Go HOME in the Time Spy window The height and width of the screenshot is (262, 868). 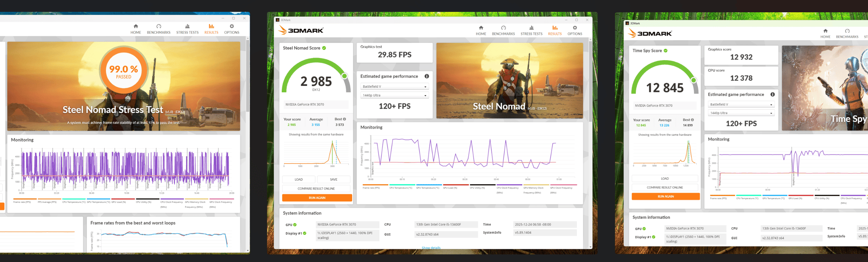(x=825, y=33)
